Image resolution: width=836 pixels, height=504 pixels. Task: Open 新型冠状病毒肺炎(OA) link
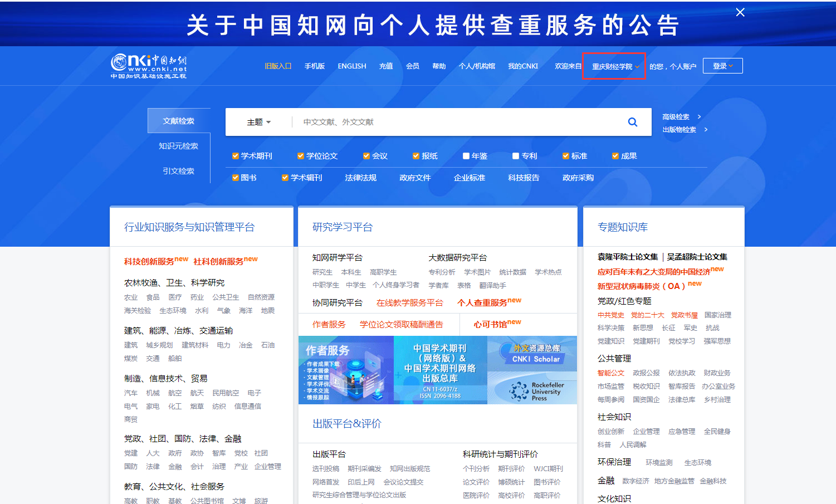[x=642, y=286]
